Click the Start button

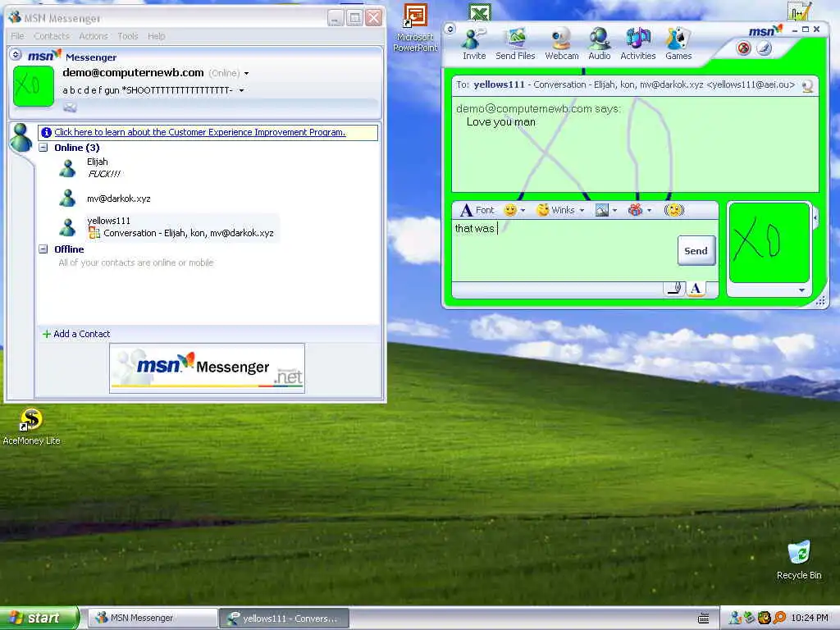(x=39, y=619)
